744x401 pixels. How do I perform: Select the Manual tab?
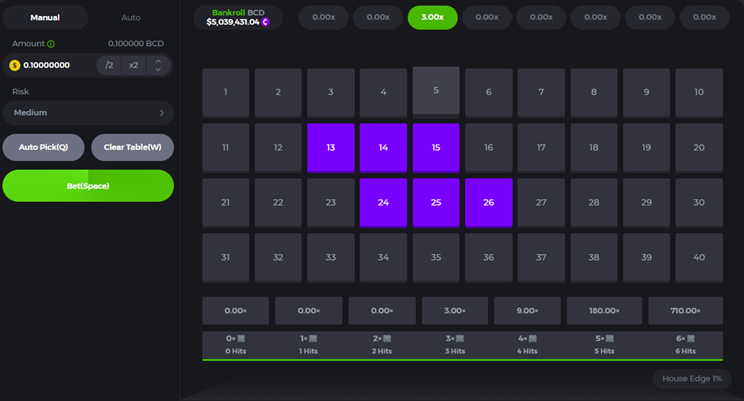click(45, 18)
